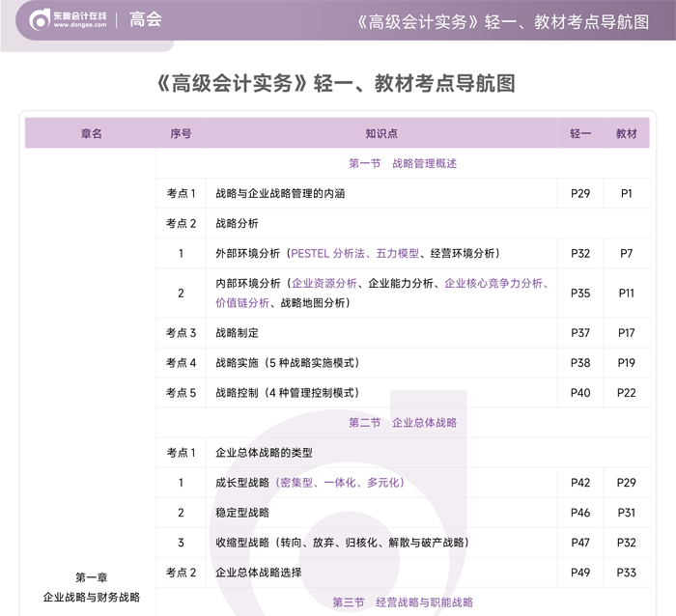Click the section heading 第三节 经营战略与职能战略
Viewport: 676px width, 616px height.
pyautogui.click(x=403, y=602)
